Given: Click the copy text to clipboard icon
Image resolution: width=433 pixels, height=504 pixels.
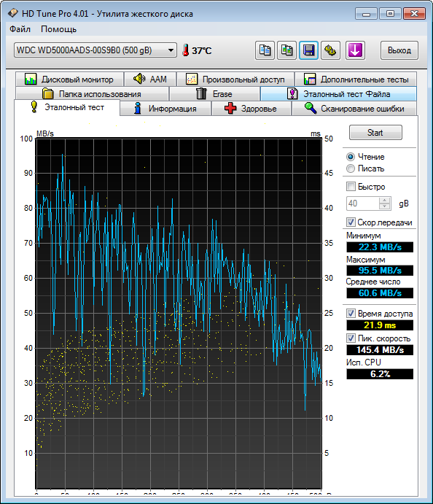Looking at the screenshot, I should click(x=265, y=50).
